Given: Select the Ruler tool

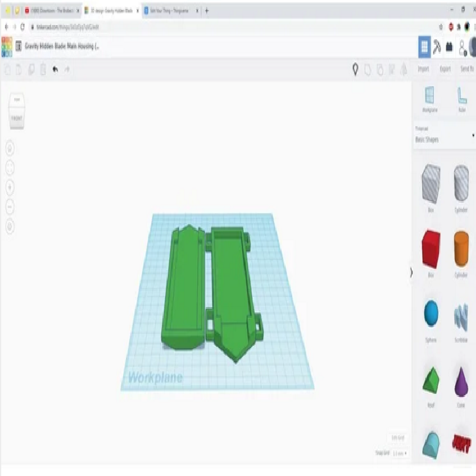Looking at the screenshot, I should pyautogui.click(x=462, y=99).
